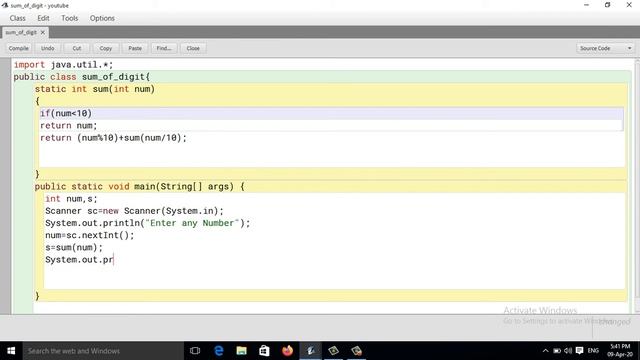Close the sum_of_digit tab with its X
The height and width of the screenshot is (360, 640).
(42, 32)
